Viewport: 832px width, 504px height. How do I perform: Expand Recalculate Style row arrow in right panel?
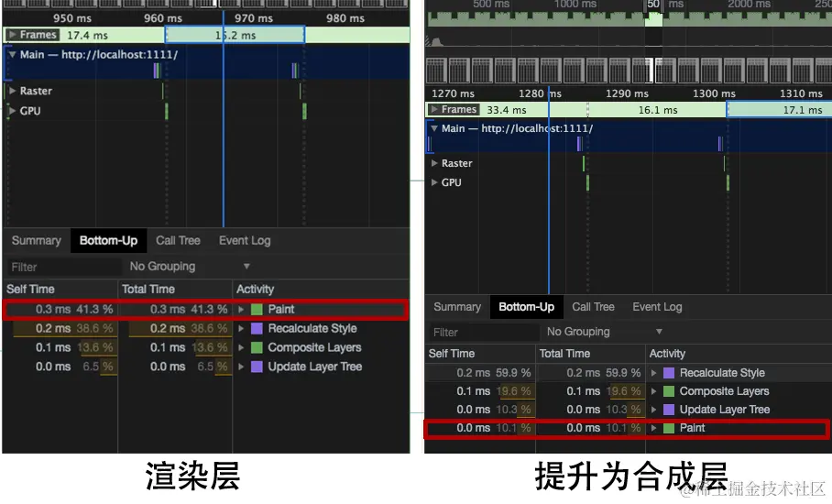(653, 373)
